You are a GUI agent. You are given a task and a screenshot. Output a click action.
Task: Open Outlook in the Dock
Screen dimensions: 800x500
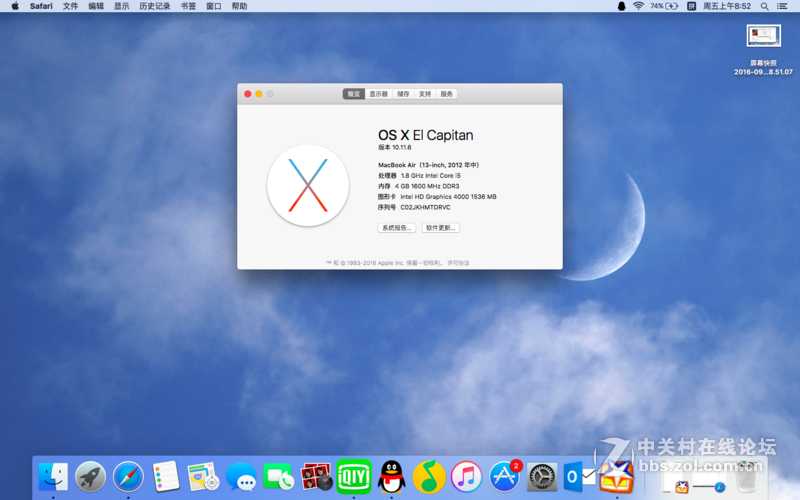click(x=580, y=477)
